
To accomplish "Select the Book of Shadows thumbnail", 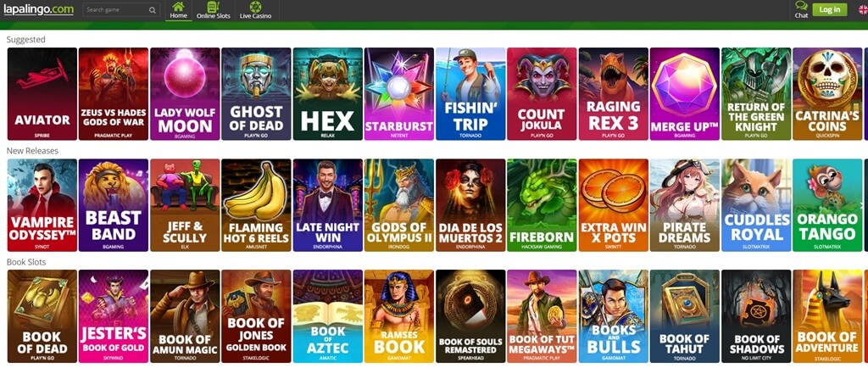I will coord(756,316).
